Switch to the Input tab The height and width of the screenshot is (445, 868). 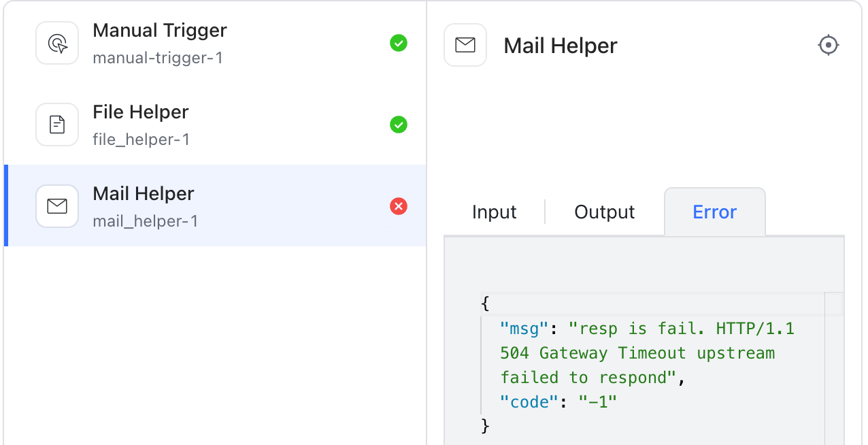pos(494,212)
